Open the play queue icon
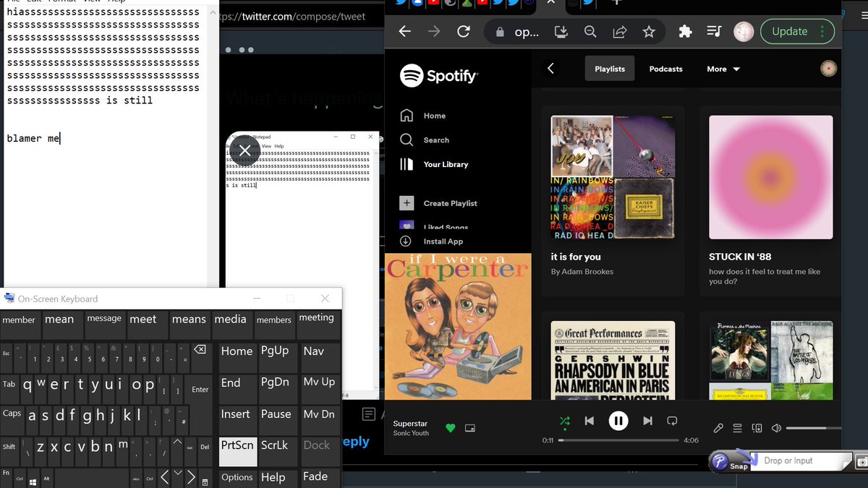The height and width of the screenshot is (488, 868). [x=738, y=428]
